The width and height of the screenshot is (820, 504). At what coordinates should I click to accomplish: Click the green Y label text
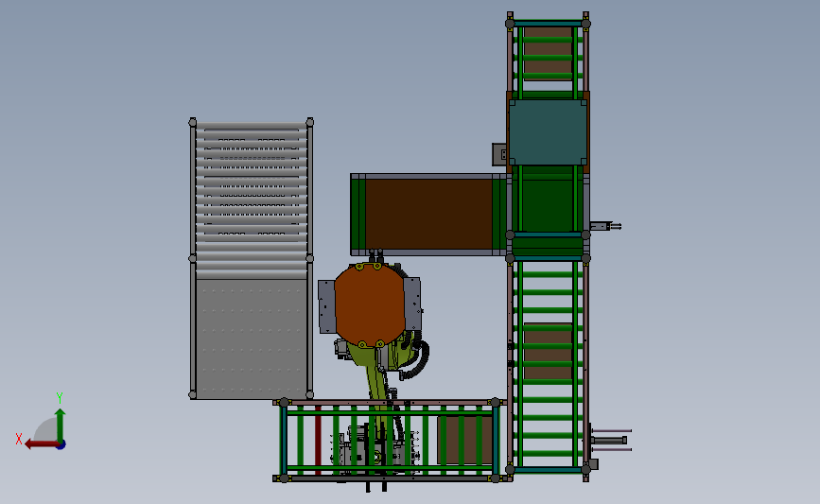60,398
